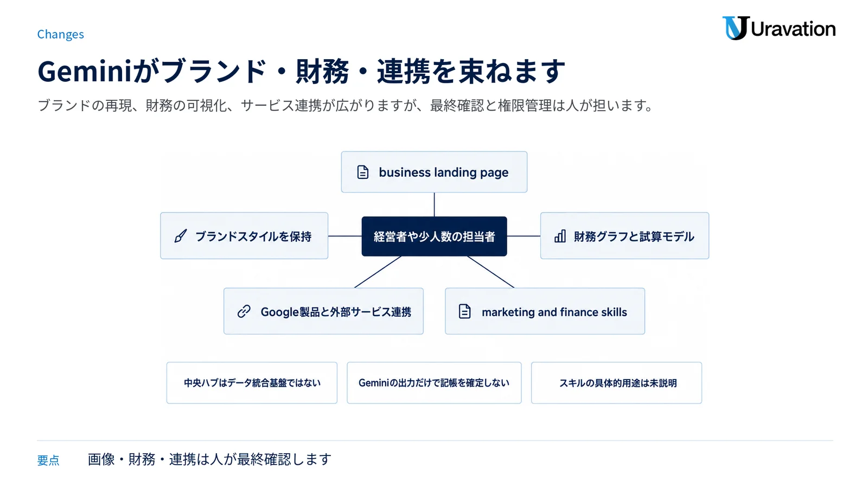
Task: Select the ブランドスタイルを保持 box
Action: coord(244,236)
